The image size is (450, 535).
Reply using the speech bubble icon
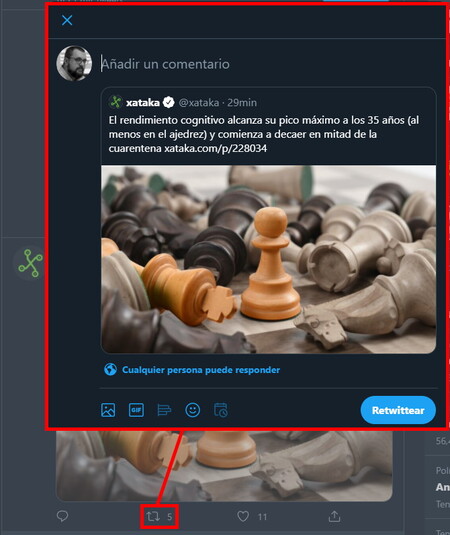click(x=62, y=516)
